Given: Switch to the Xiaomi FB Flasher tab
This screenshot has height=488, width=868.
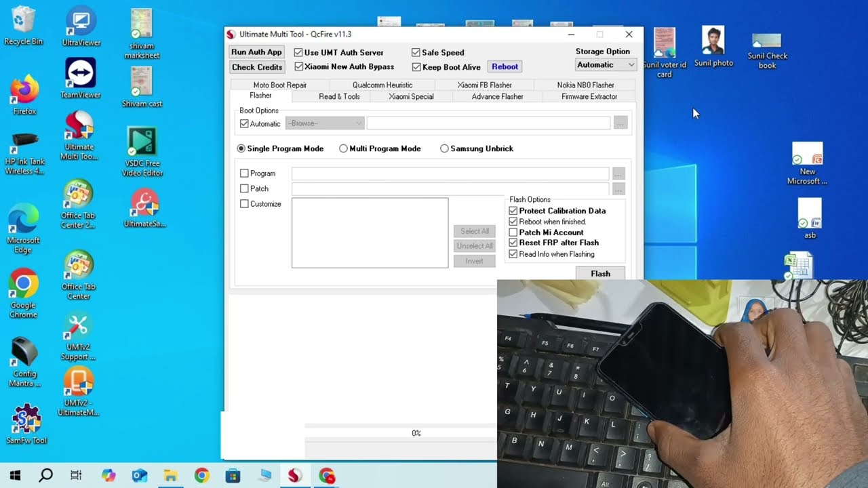Looking at the screenshot, I should click(x=485, y=85).
